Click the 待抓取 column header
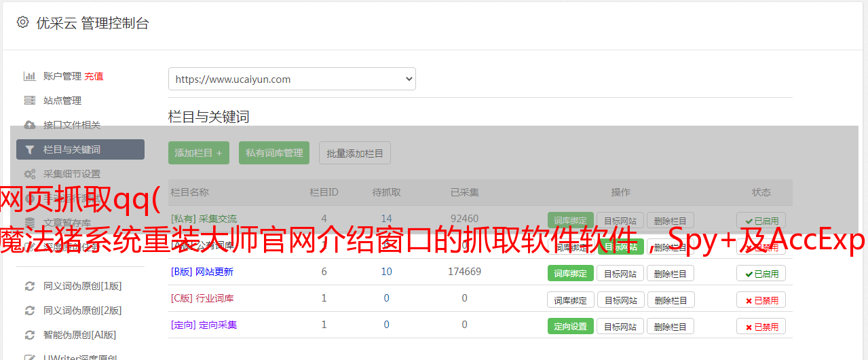Screen dimensions: 868x360 tap(386, 192)
